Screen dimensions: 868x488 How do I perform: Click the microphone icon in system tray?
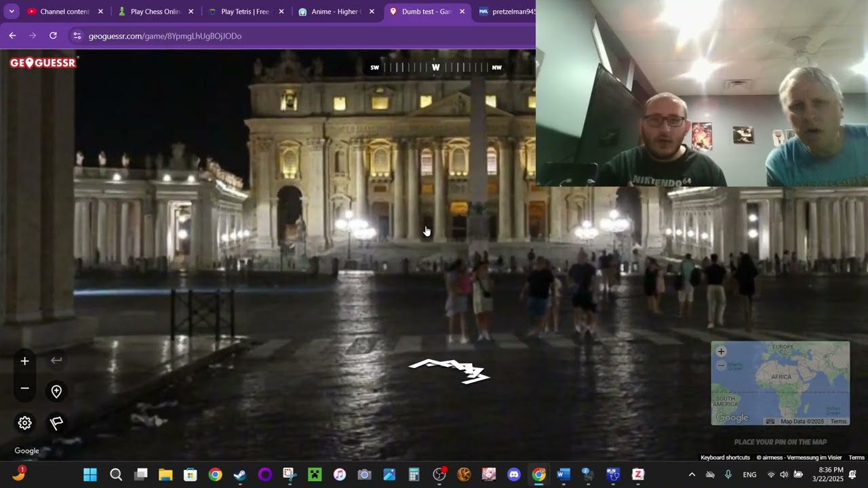point(728,474)
